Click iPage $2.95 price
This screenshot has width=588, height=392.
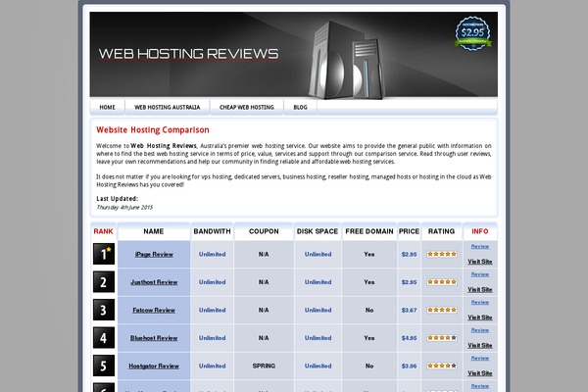[x=409, y=255]
